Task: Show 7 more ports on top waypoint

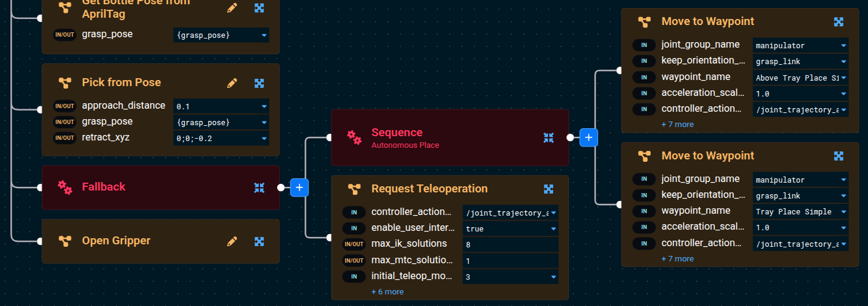Action: (x=677, y=125)
